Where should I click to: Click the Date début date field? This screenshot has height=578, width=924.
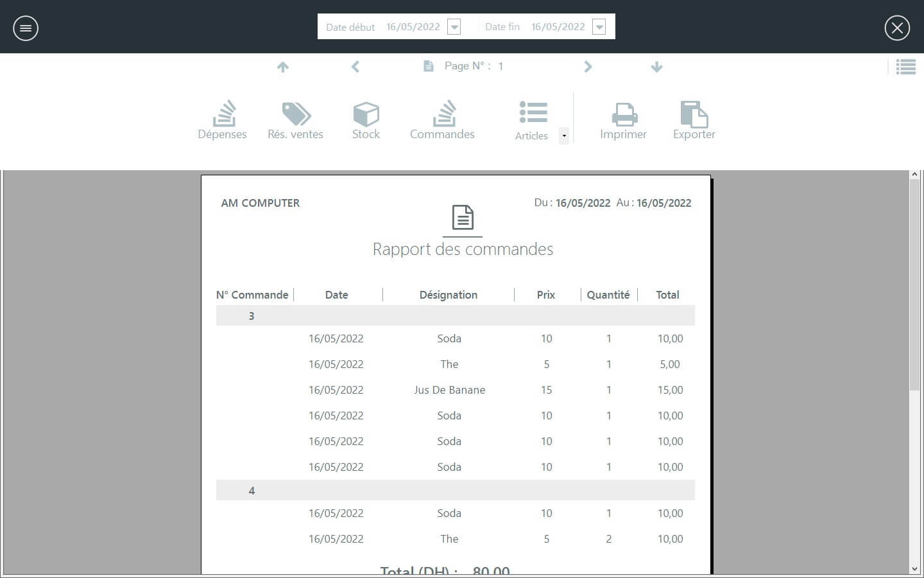pos(413,27)
